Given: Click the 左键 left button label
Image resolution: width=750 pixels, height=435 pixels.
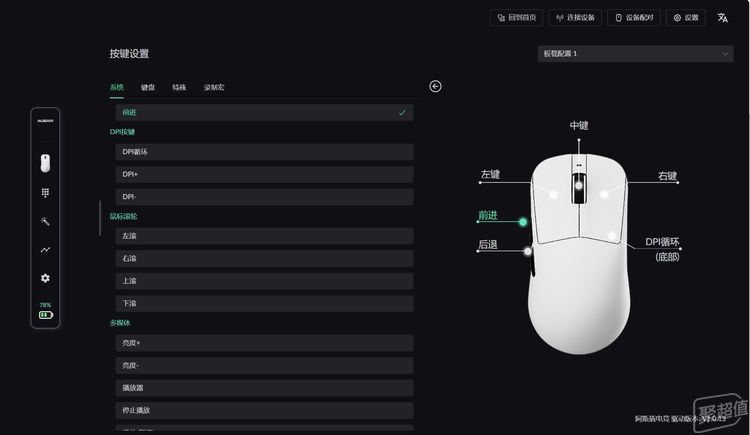Looking at the screenshot, I should point(490,174).
